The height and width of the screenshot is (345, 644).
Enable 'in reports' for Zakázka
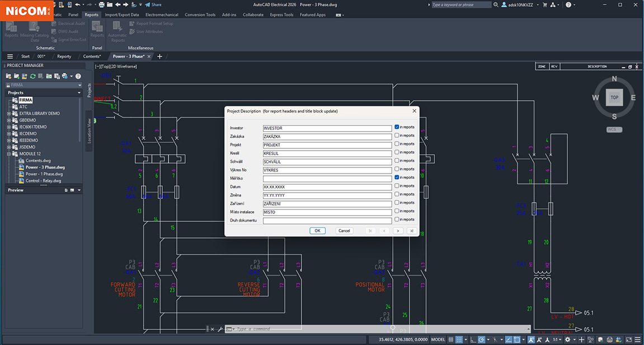pyautogui.click(x=397, y=136)
